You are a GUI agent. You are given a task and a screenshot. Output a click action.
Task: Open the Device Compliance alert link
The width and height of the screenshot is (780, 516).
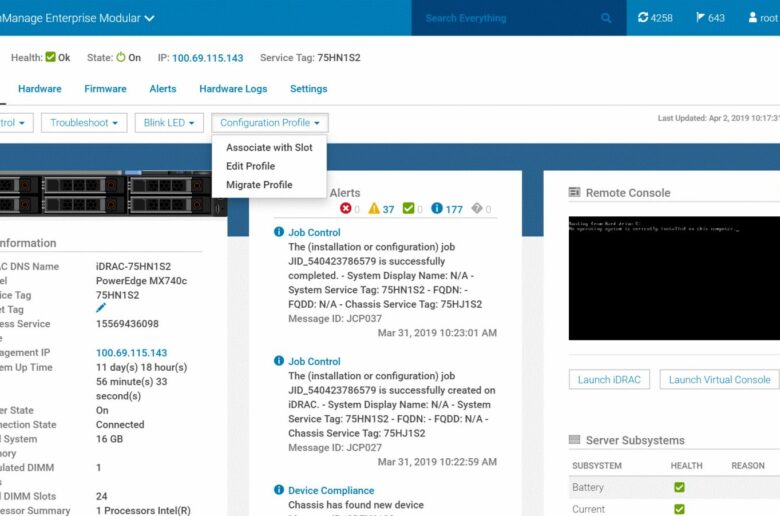(x=331, y=490)
